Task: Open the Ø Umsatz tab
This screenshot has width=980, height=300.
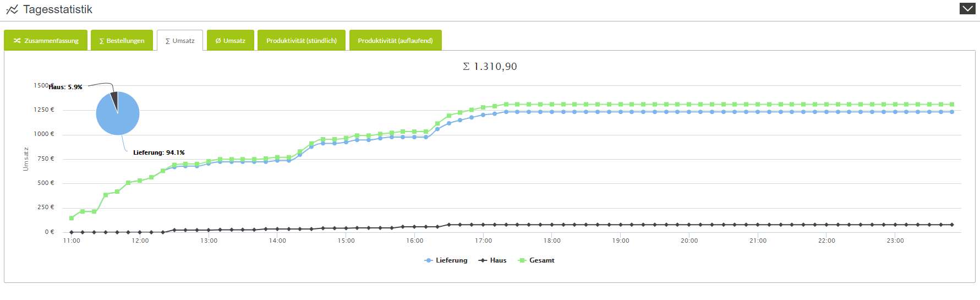Action: click(x=231, y=40)
